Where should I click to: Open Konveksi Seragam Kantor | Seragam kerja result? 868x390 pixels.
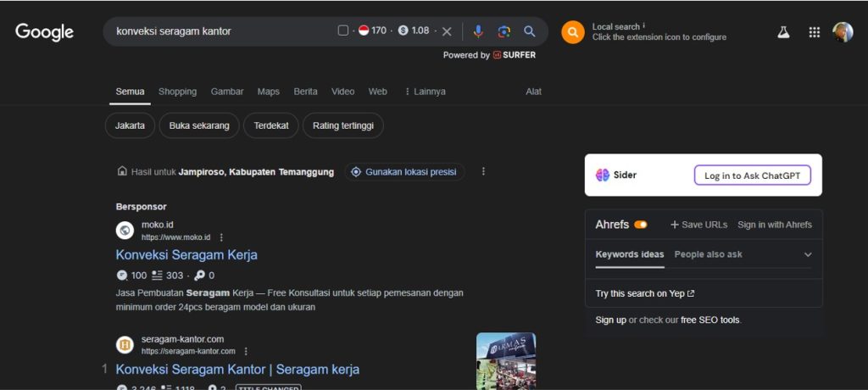pyautogui.click(x=237, y=369)
